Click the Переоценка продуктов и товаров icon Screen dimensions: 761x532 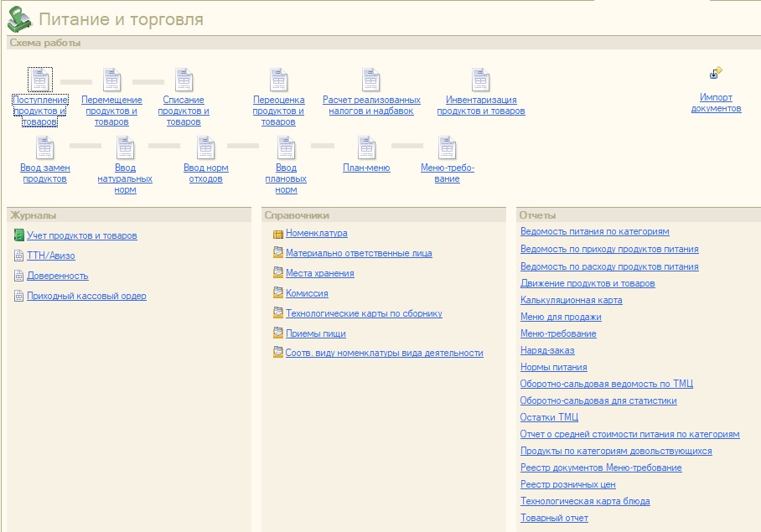278,80
